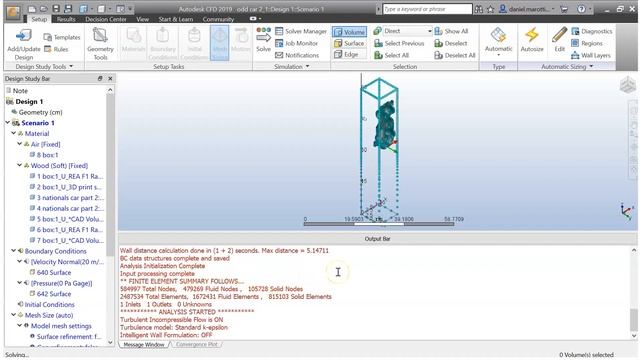Open Geometry Tools
The height and width of the screenshot is (360, 640).
coord(100,44)
